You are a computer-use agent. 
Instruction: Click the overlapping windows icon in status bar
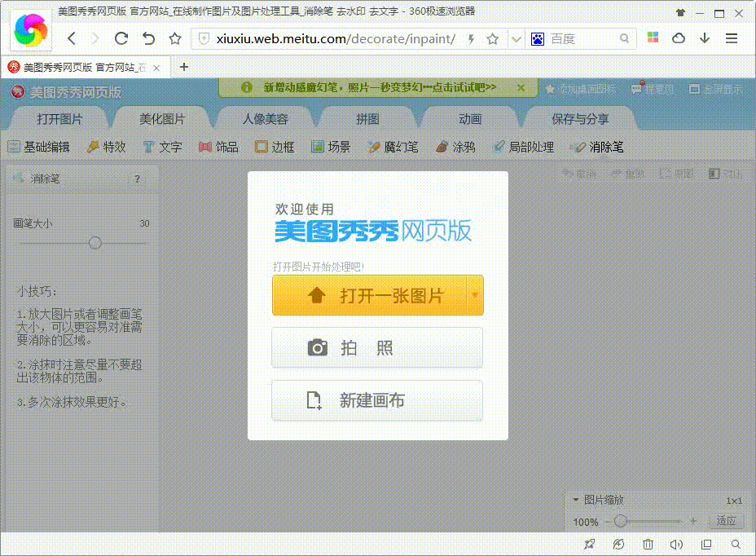click(706, 545)
